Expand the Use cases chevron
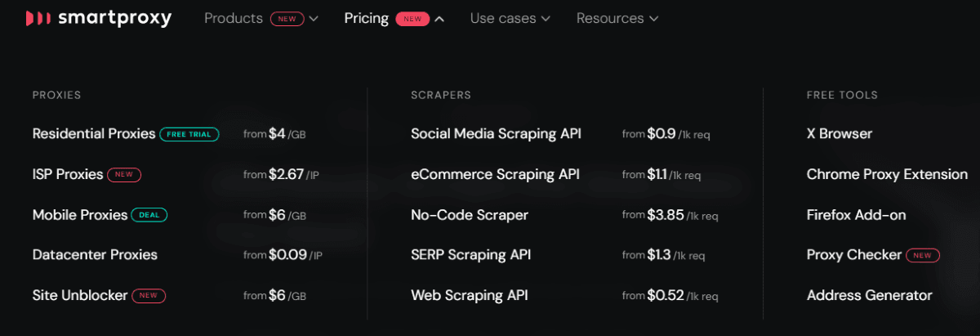This screenshot has width=980, height=336. point(546,19)
